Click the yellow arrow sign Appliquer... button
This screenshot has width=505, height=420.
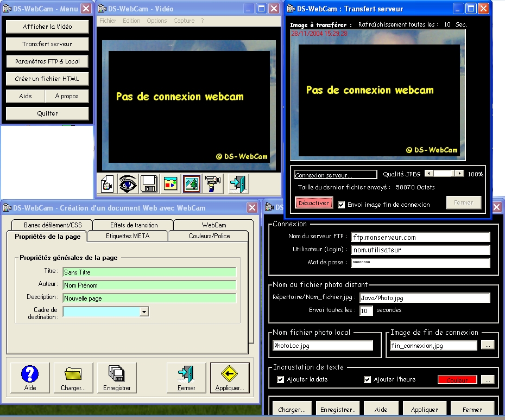(x=230, y=378)
